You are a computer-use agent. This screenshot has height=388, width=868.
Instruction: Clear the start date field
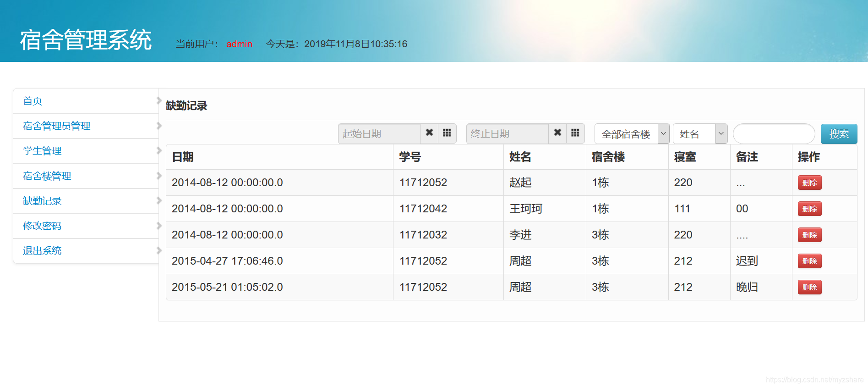tap(429, 133)
